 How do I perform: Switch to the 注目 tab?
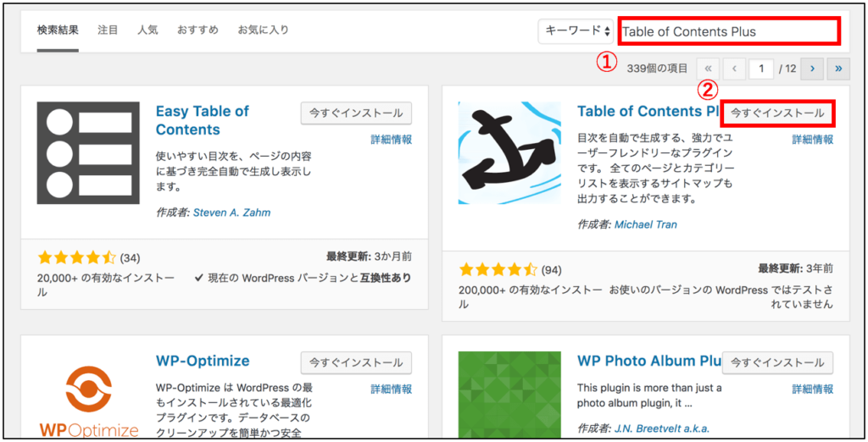[x=108, y=30]
